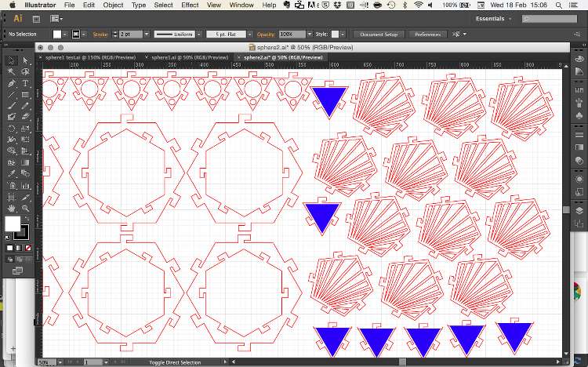The width and height of the screenshot is (588, 367).
Task: Select the Perspective Grid tool
Action: [25, 151]
